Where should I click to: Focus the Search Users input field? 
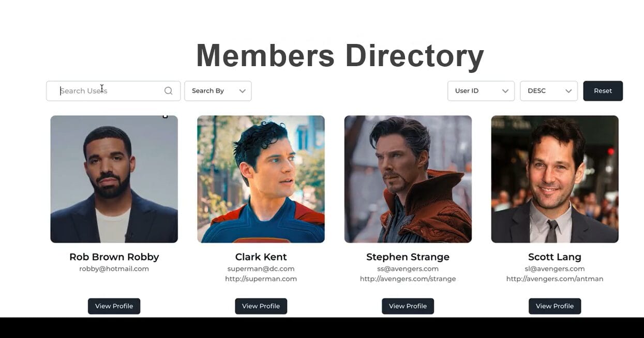tap(113, 91)
